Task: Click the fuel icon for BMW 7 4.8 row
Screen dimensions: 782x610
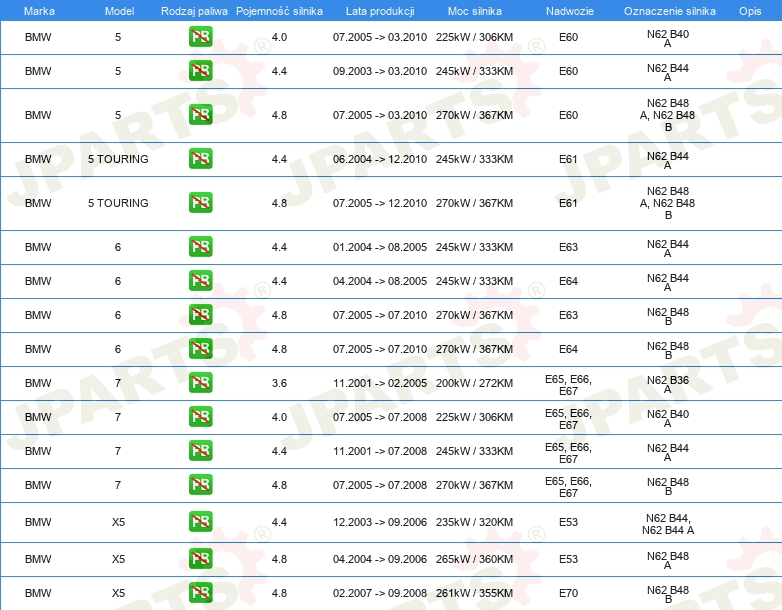Action: pyautogui.click(x=200, y=485)
